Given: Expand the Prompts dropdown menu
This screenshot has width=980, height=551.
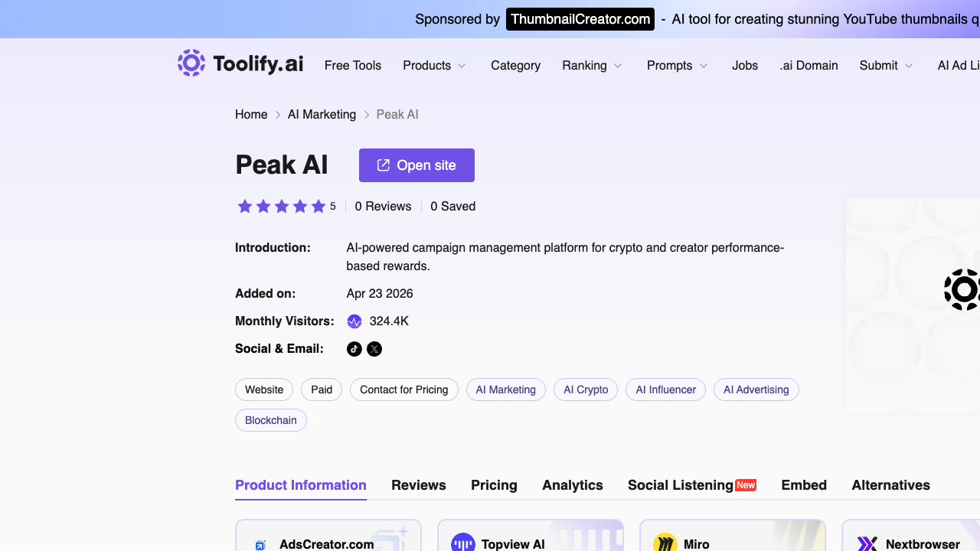Looking at the screenshot, I should 678,66.
